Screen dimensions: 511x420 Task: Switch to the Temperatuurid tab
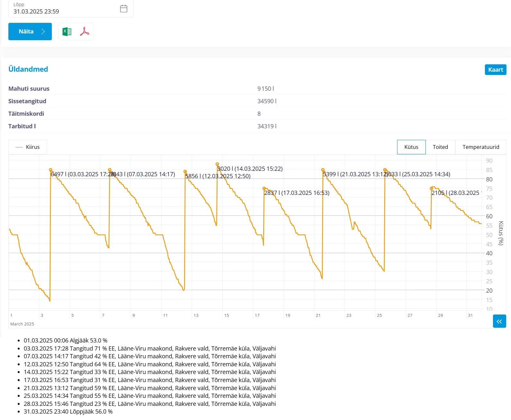click(480, 147)
